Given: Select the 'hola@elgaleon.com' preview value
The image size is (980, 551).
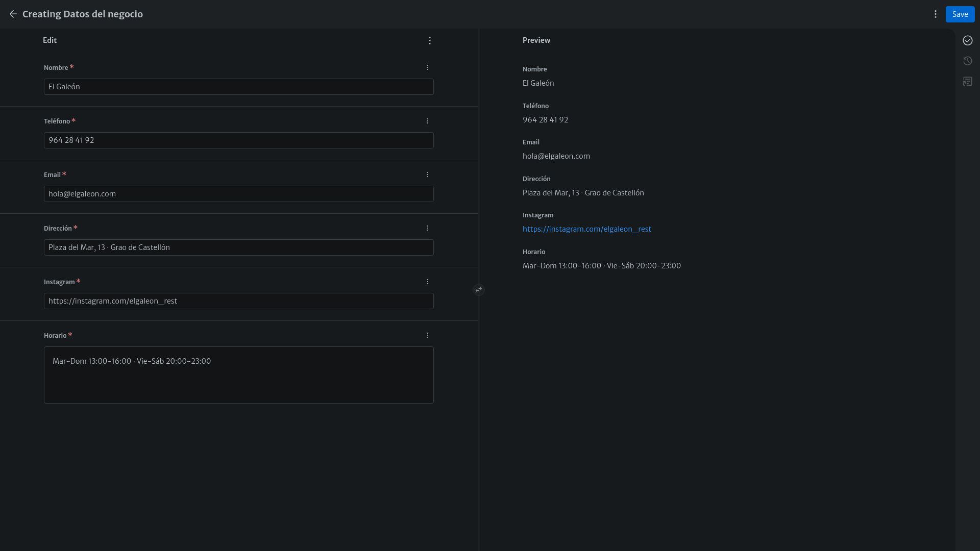Looking at the screenshot, I should (x=556, y=156).
